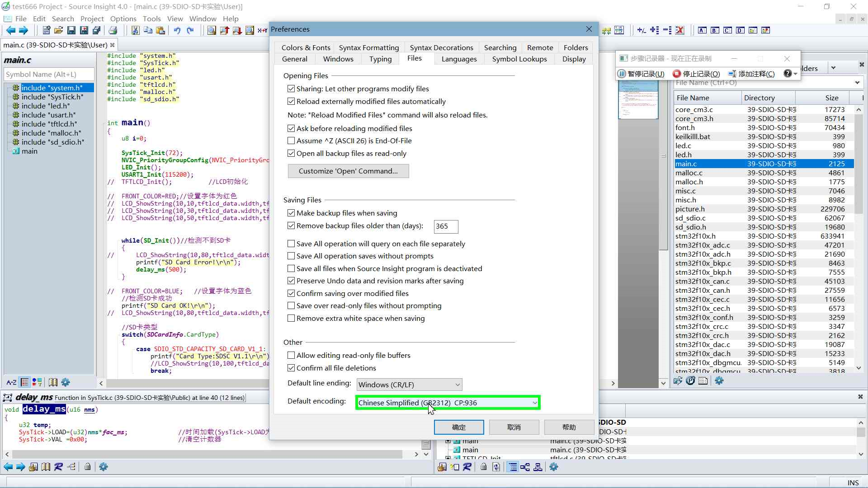Expand the main node in relation tree
This screenshot has width=868, height=488.
tap(448, 441)
